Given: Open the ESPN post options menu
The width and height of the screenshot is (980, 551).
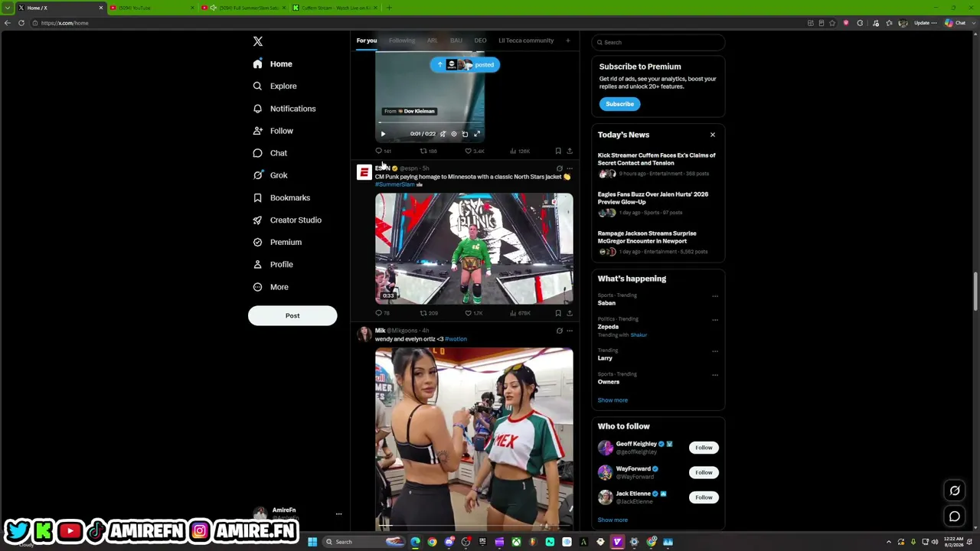Looking at the screenshot, I should point(570,168).
